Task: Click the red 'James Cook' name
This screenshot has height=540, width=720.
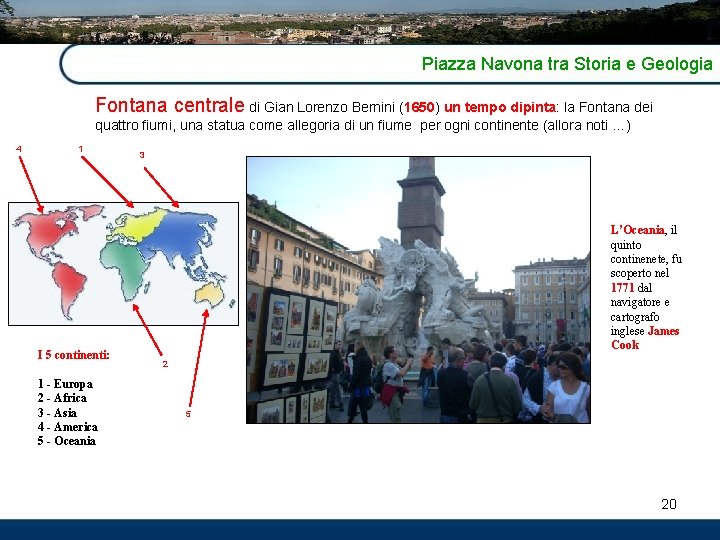Action: click(645, 338)
